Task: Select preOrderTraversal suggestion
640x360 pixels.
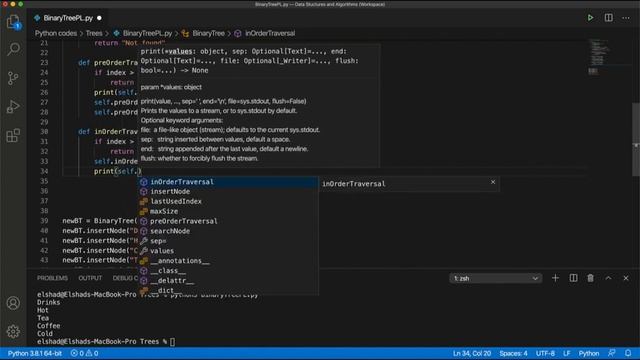Action: 229,221
